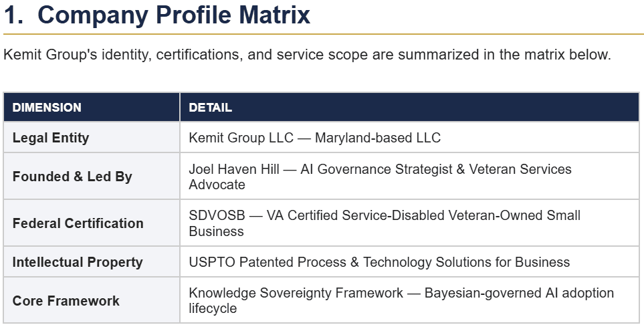Click the word Advocate in the founder cell
Image resolution: width=644 pixels, height=331 pixels.
pyautogui.click(x=217, y=185)
